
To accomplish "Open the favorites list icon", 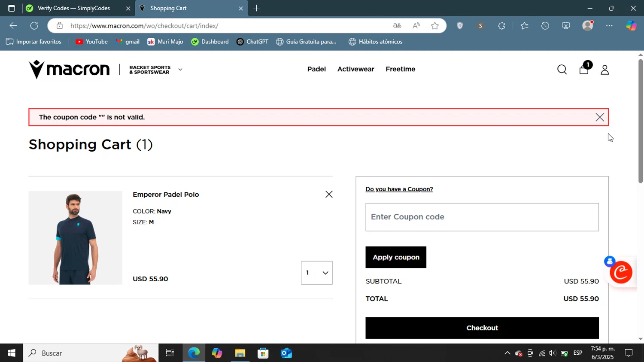I will [524, 26].
